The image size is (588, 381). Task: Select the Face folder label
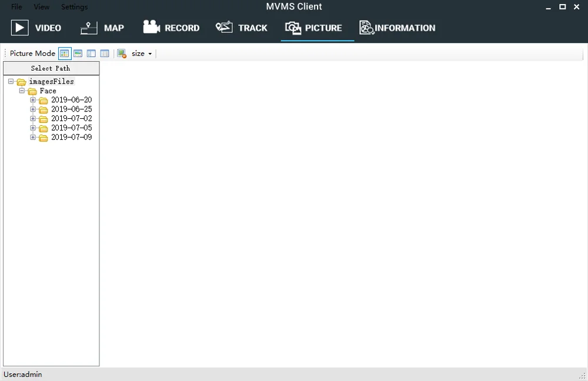pyautogui.click(x=48, y=91)
